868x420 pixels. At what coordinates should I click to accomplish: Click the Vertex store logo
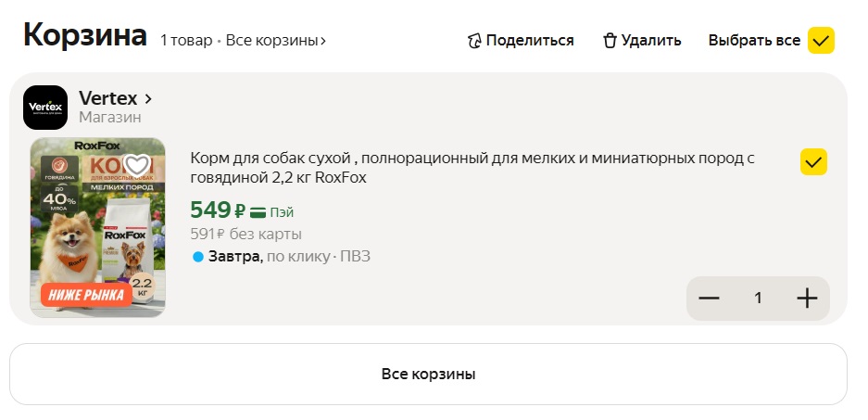(45, 108)
